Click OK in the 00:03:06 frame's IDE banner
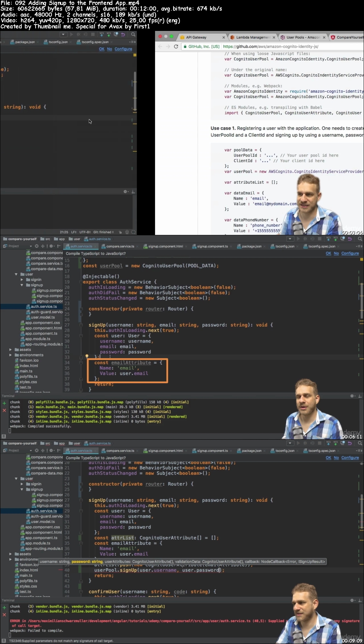This screenshot has width=364, height=644. tap(102, 49)
